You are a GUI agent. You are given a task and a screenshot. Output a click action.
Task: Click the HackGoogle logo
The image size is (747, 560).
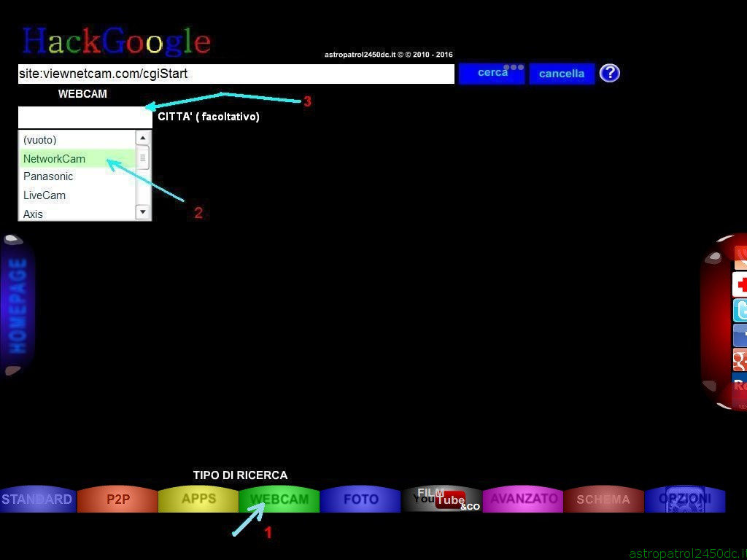116,41
